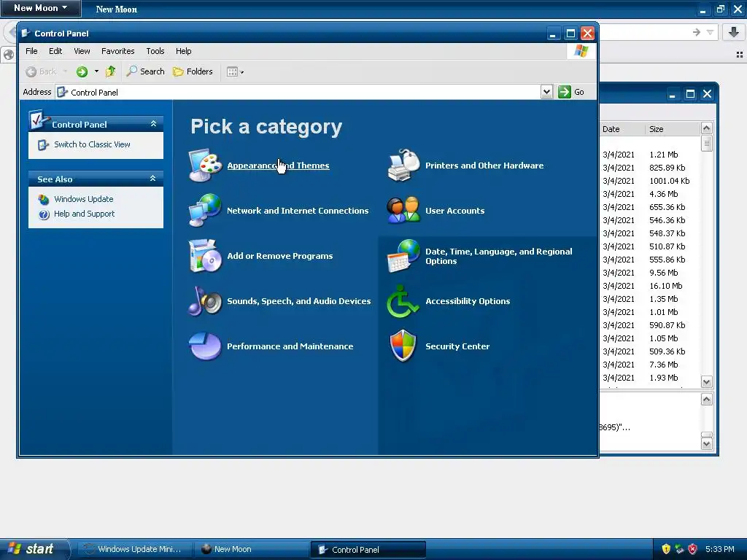Screen dimensions: 747x560
Task: Open the Sounds, Speech, and Audio Devices icon
Action: pos(205,301)
